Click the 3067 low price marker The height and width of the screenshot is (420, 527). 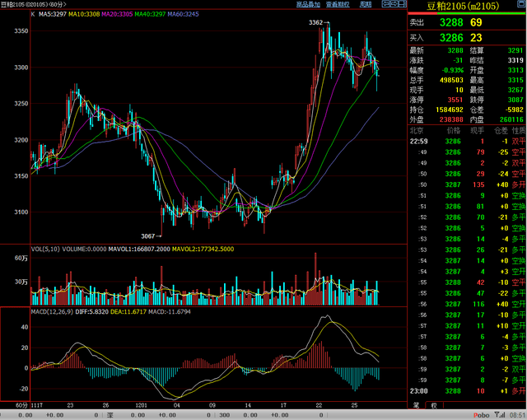pyautogui.click(x=150, y=236)
